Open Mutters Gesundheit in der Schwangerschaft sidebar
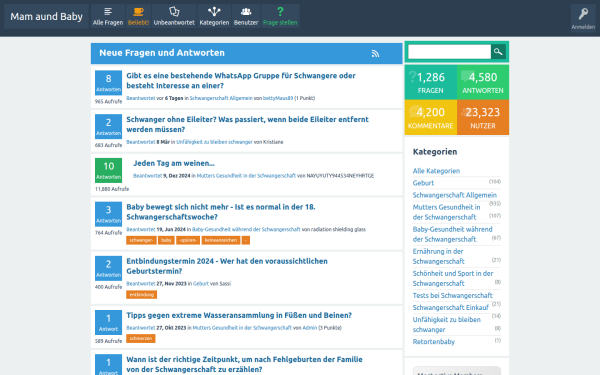600x375 pixels. point(447,212)
